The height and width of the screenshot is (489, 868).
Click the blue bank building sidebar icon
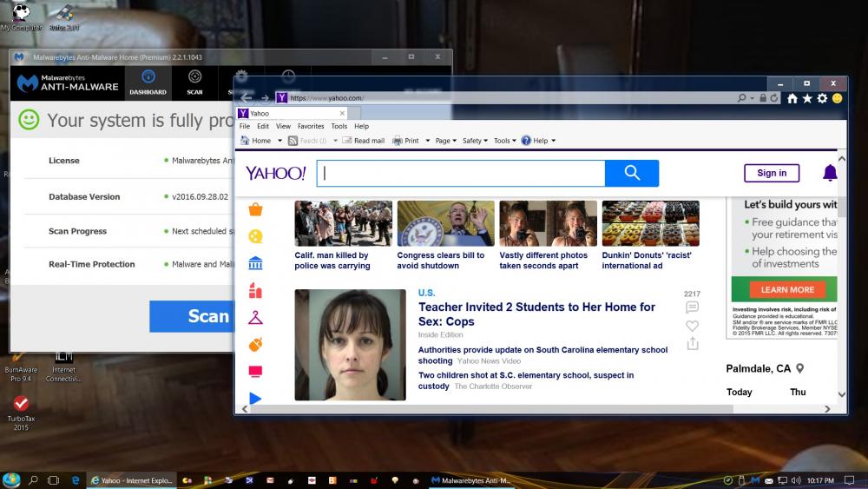pyautogui.click(x=255, y=263)
